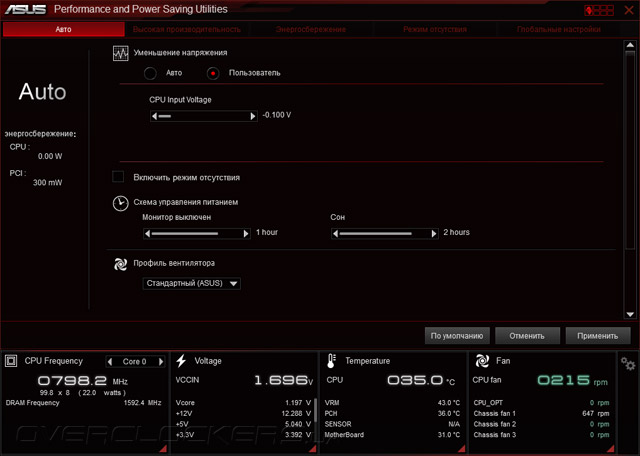Switch to Энергосбережение tab
Screen dimensions: 640x456
point(311,29)
